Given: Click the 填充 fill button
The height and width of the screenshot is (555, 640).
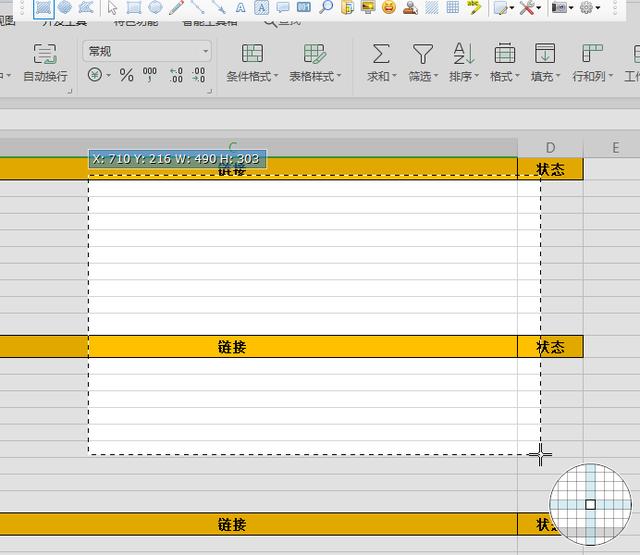Looking at the screenshot, I should [x=545, y=62].
